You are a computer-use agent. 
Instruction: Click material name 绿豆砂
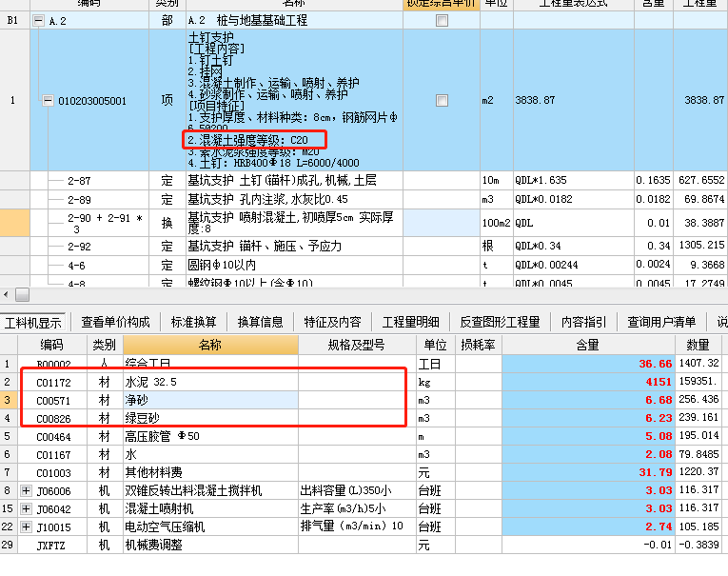pyautogui.click(x=142, y=418)
